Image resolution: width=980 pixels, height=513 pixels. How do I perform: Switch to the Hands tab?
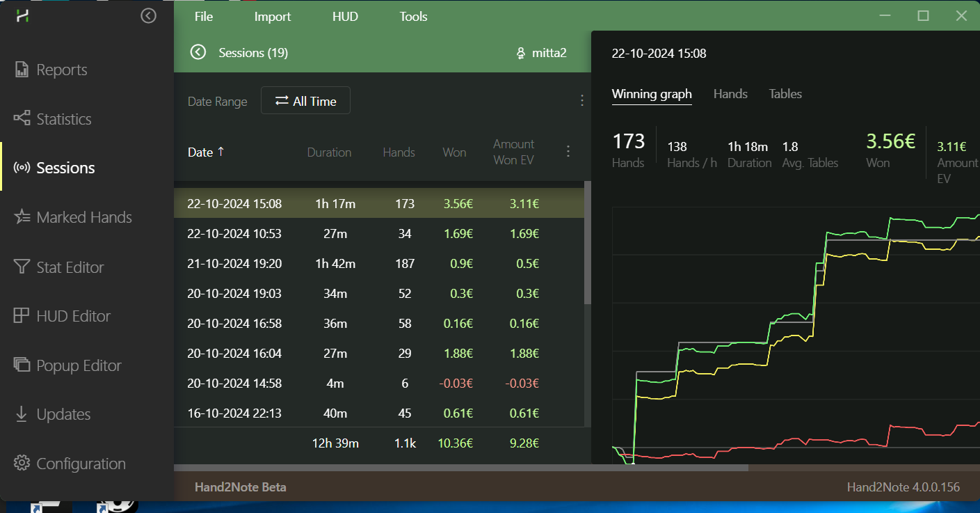[x=730, y=94]
